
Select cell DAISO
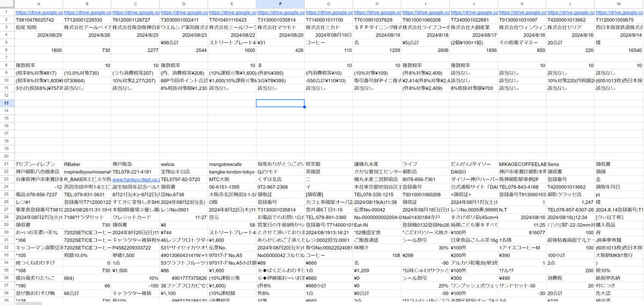473,171
